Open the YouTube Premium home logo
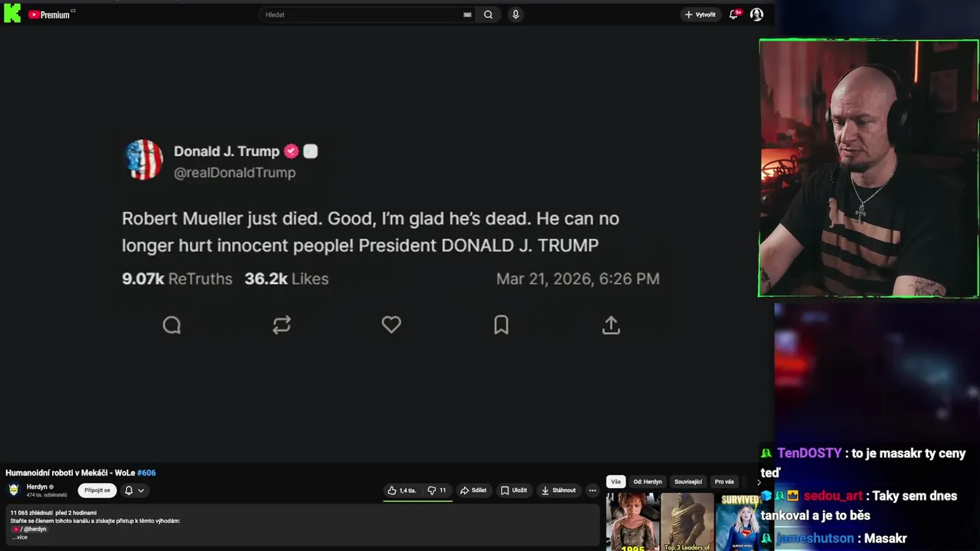 pos(49,15)
